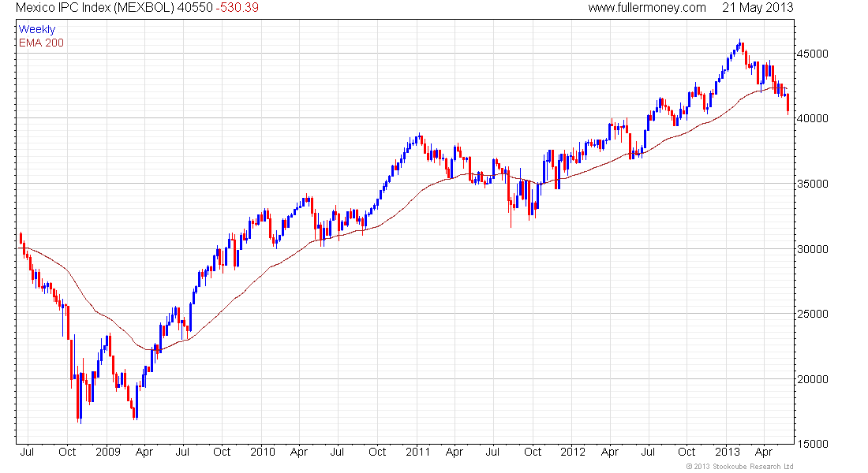Click the red change value -530.39
The height and width of the screenshot is (473, 868).
237,8
